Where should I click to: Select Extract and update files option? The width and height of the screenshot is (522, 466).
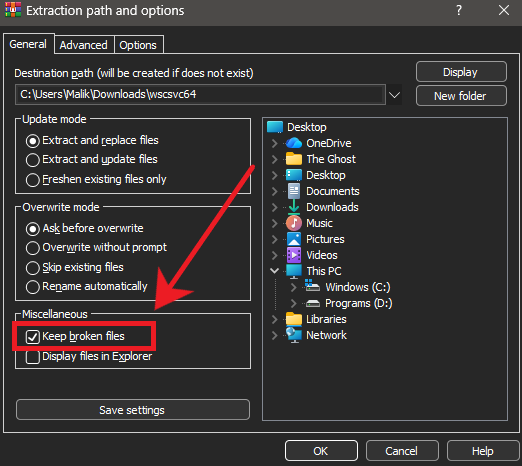tap(92, 159)
